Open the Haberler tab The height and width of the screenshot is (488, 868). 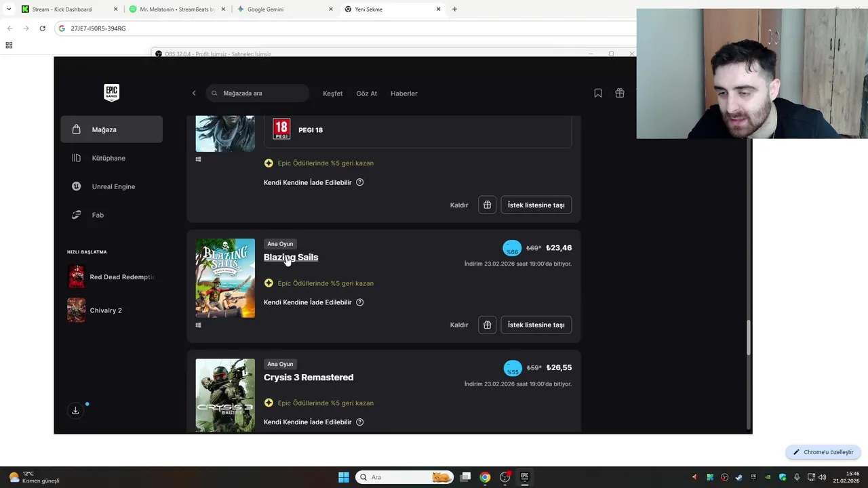[x=403, y=94]
